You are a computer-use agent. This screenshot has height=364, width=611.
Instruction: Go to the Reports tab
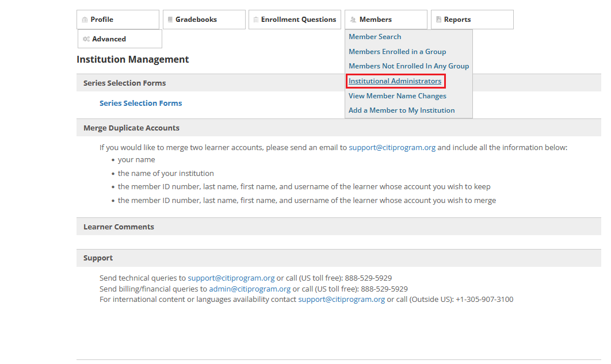pos(472,20)
